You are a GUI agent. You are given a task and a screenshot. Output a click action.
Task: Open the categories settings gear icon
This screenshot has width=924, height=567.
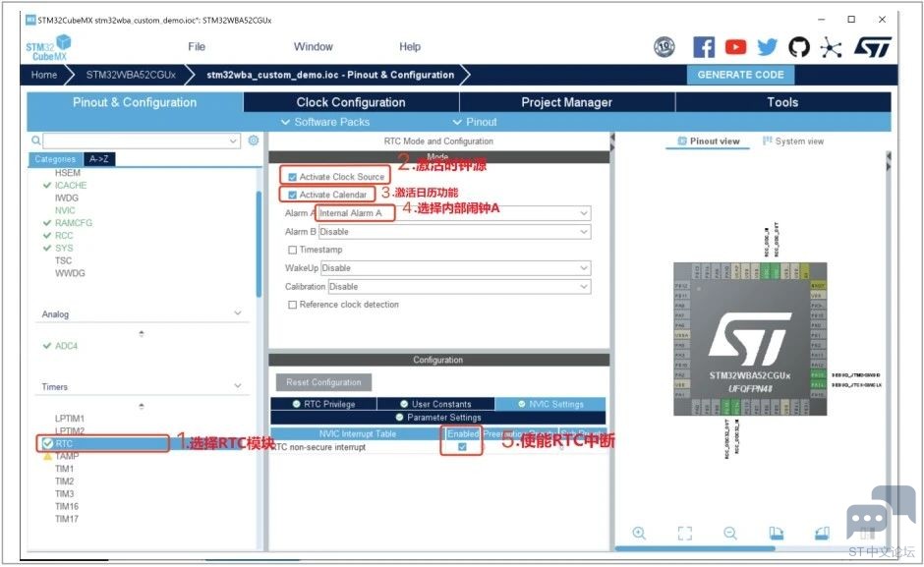click(254, 141)
